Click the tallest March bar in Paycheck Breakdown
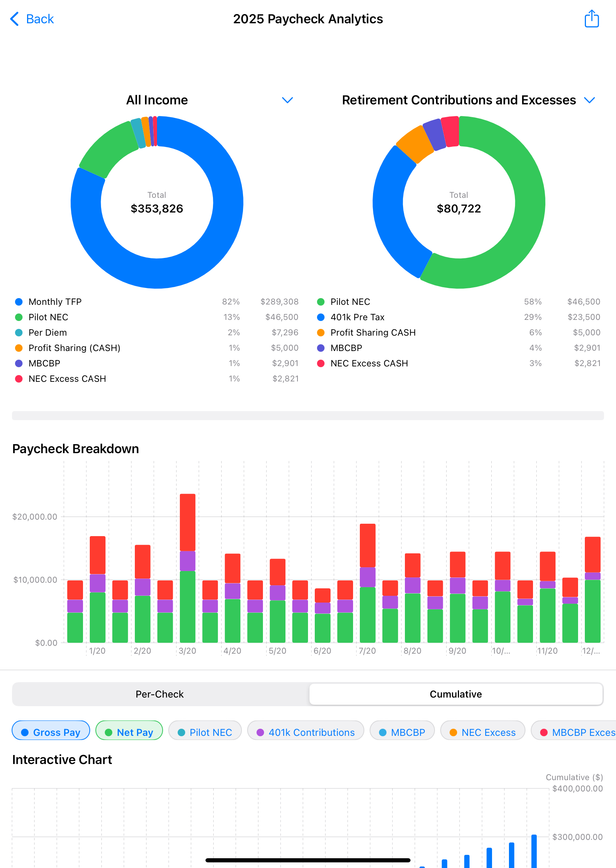Screen dimensions: 616x868 coord(188,568)
